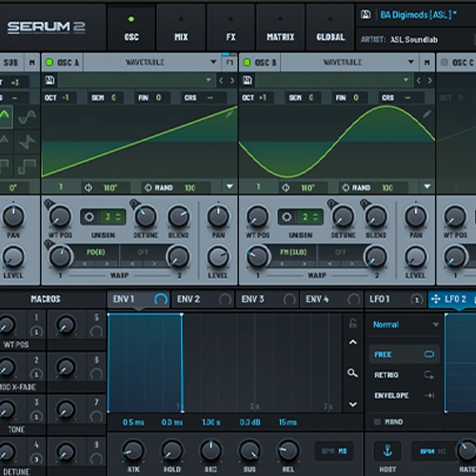Click the ATK envelope knob
This screenshot has width=476, height=476.
click(x=133, y=450)
